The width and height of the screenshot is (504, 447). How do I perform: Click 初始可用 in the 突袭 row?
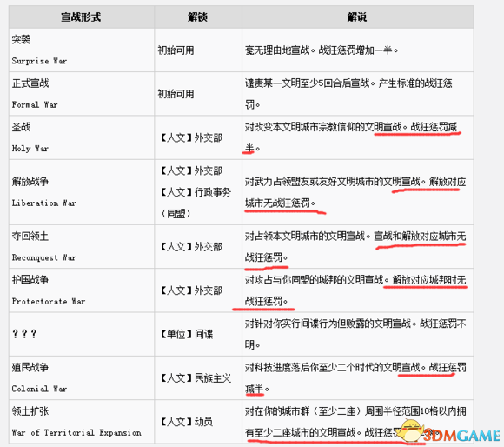(x=176, y=50)
